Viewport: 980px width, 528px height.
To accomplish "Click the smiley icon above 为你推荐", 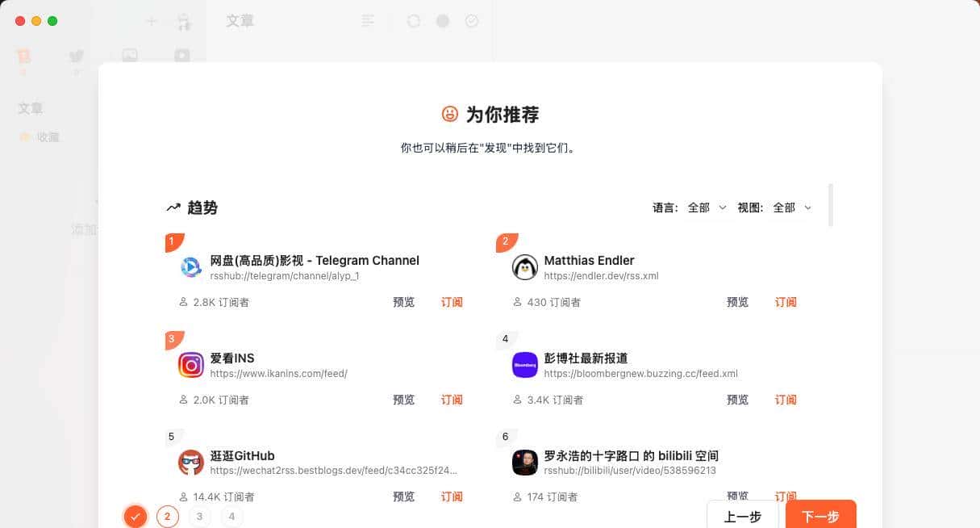I will tap(450, 115).
